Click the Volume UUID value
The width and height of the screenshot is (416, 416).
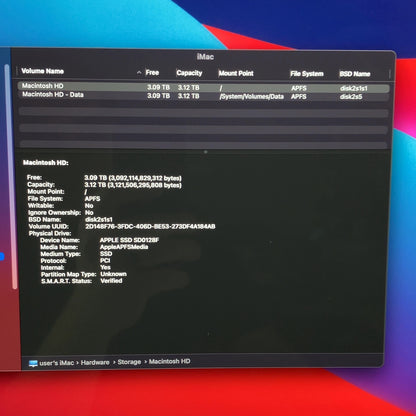(150, 226)
